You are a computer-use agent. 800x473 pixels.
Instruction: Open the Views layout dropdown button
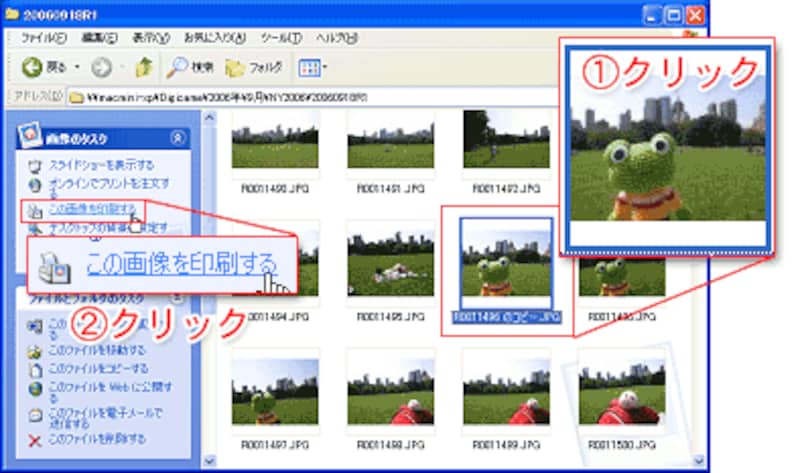pyautogui.click(x=312, y=67)
